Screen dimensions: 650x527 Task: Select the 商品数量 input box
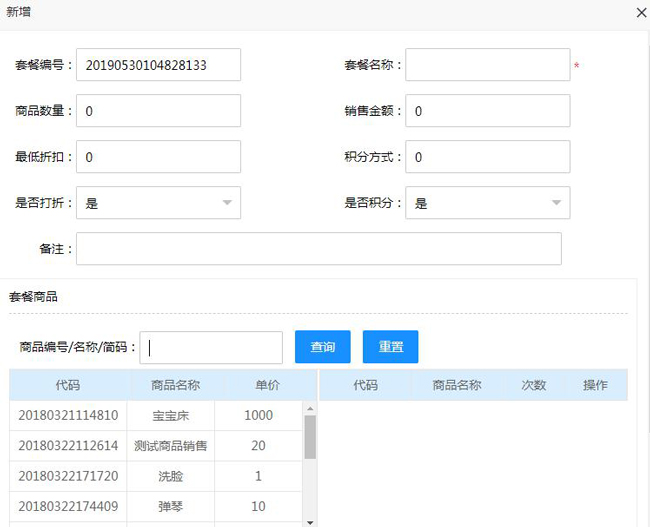pyautogui.click(x=158, y=111)
